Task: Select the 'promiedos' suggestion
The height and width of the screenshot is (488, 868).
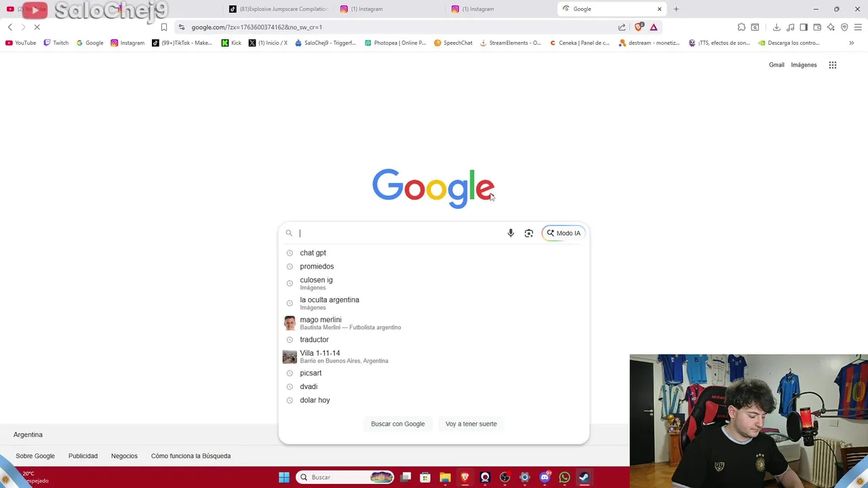Action: [x=434, y=266]
